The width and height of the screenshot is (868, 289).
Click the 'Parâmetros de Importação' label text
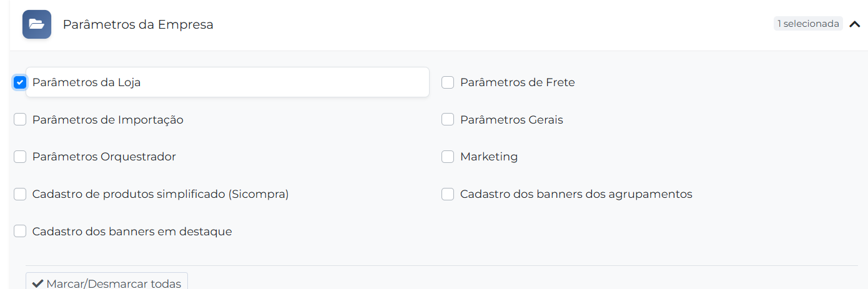click(107, 120)
